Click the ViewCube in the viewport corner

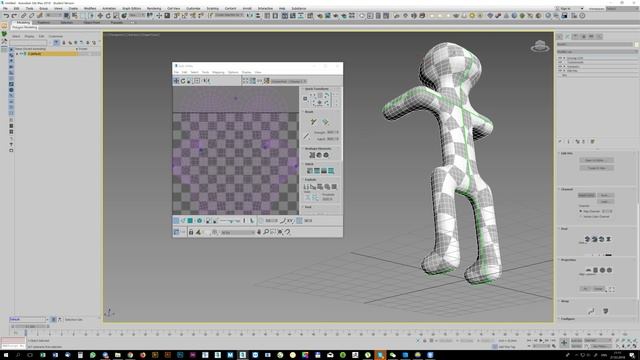click(540, 46)
